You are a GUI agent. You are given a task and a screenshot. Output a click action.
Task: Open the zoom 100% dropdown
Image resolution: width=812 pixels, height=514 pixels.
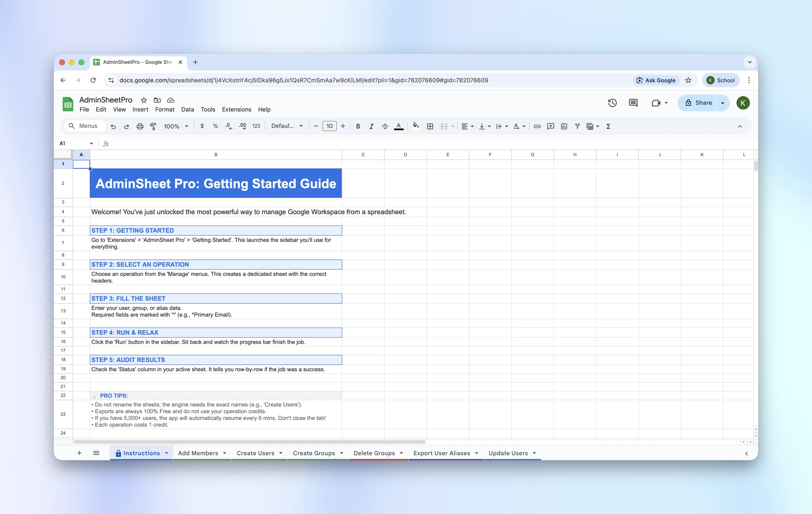176,126
